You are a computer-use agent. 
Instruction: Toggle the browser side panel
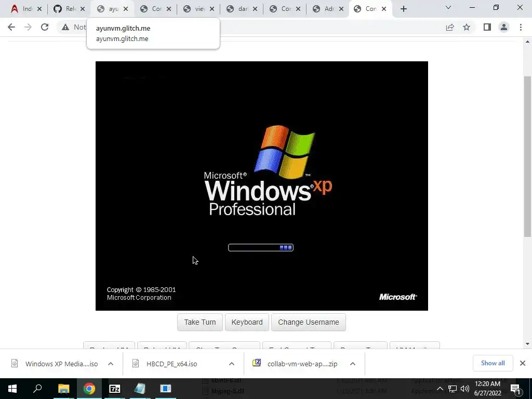487,27
